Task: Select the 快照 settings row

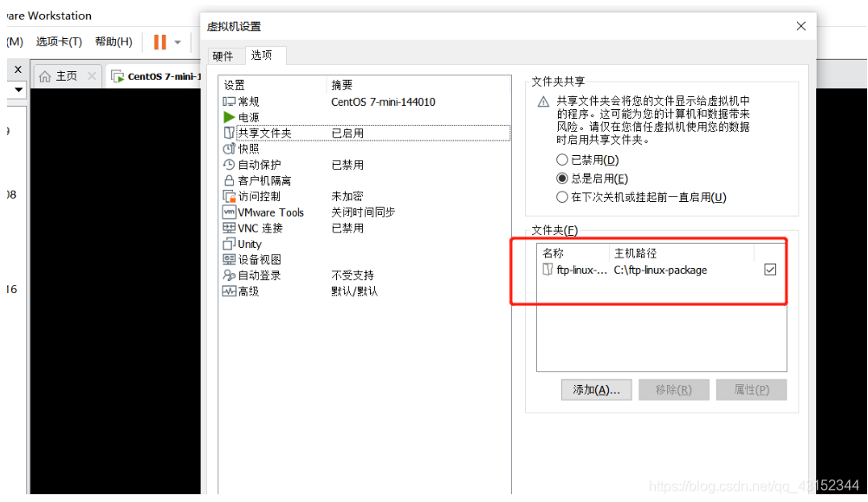Action: point(366,148)
